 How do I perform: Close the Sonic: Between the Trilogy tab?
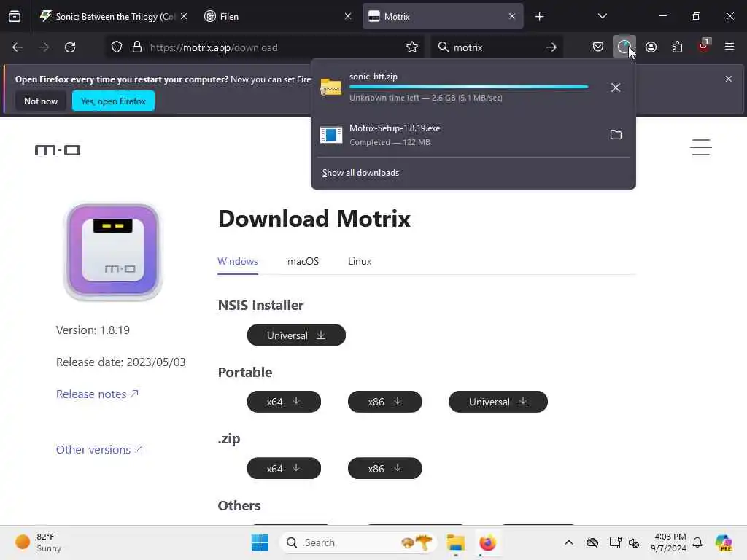[x=184, y=16]
